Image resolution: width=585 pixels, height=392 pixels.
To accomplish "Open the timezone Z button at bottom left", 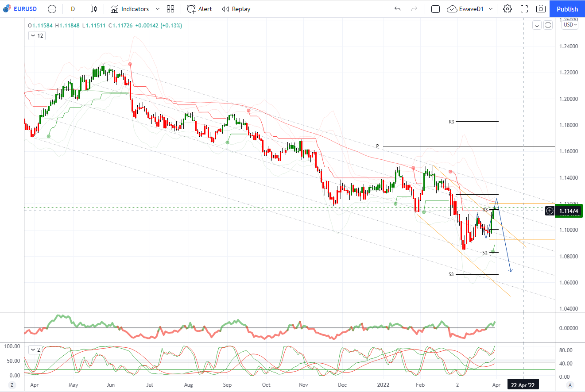I will coord(12,385).
